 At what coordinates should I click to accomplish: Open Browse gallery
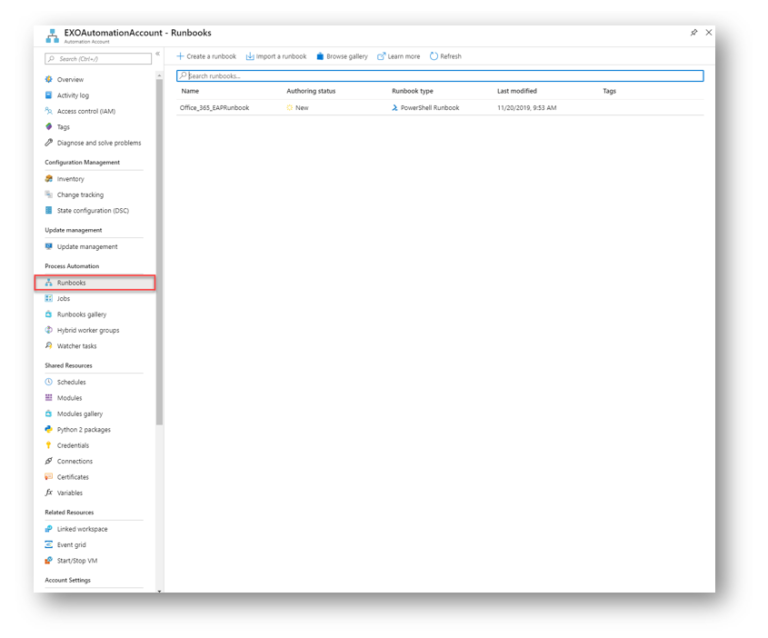click(x=342, y=56)
